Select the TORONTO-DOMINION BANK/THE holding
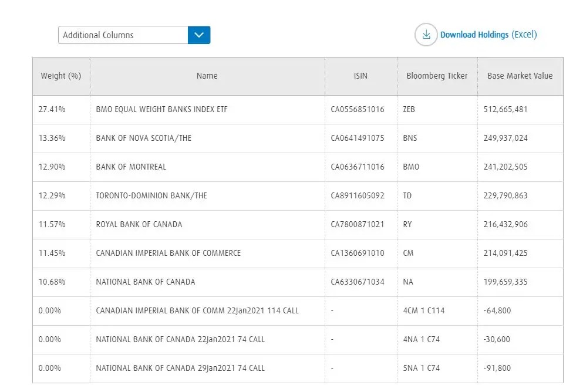Image resolution: width=583 pixels, height=392 pixels. (x=150, y=195)
